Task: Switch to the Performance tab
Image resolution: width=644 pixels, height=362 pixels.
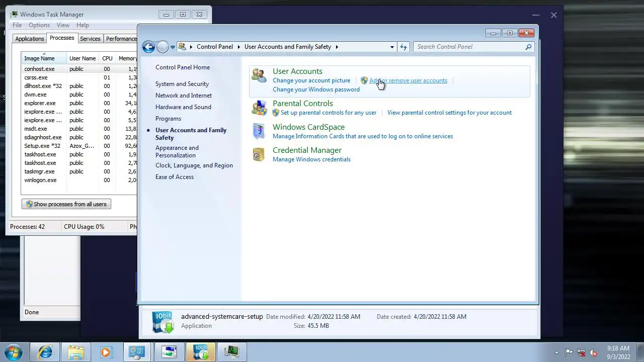Action: pyautogui.click(x=121, y=39)
